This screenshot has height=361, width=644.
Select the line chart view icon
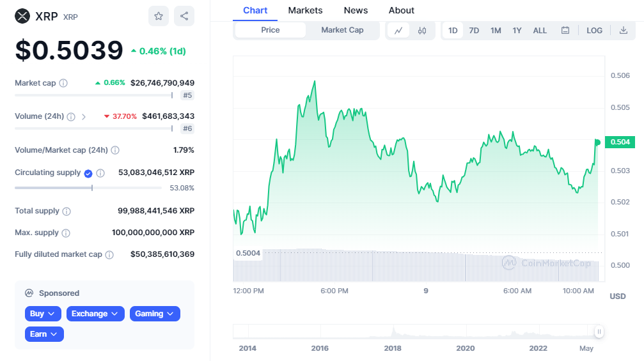(x=398, y=31)
